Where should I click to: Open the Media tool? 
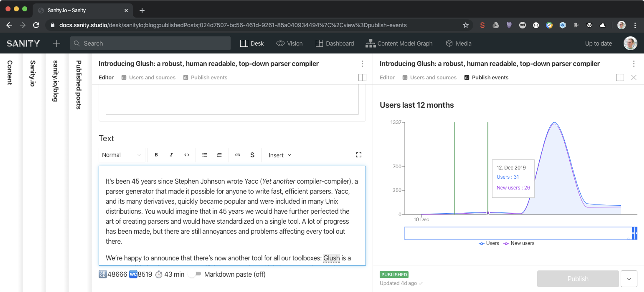click(459, 43)
